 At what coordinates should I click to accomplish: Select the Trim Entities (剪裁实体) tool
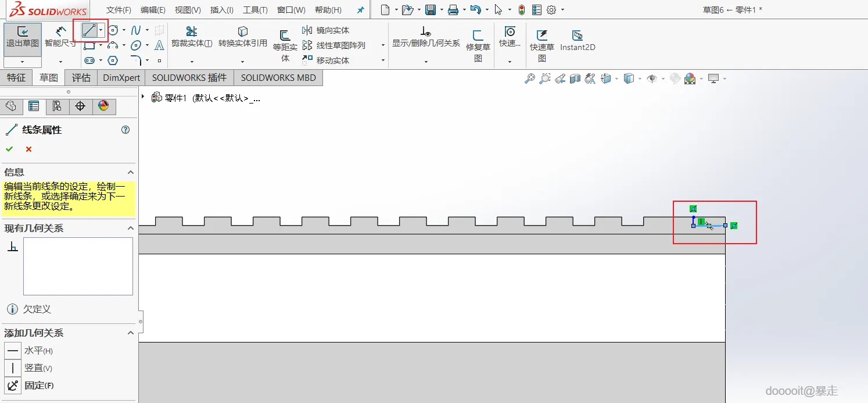[x=191, y=38]
